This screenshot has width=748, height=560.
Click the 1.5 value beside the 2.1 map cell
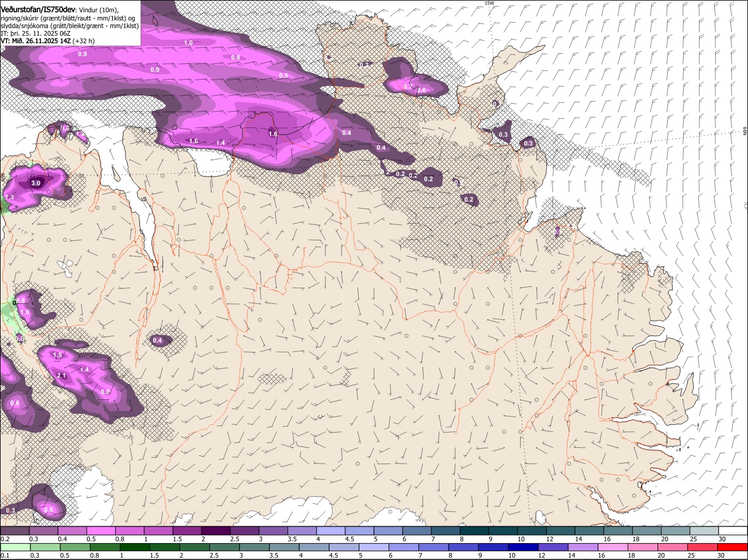coord(58,355)
